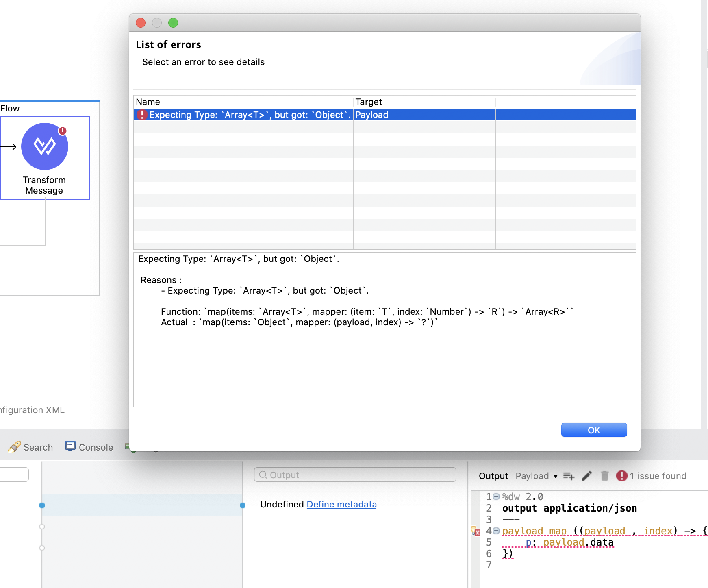The height and width of the screenshot is (588, 708).
Task: Click the red error icon in error row
Action: pos(141,115)
